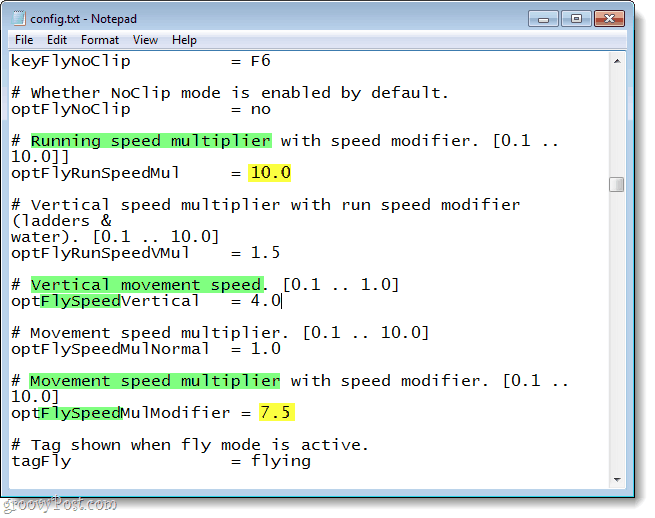Click the optFlyRunSpeedMul setting name
This screenshot has height=518, width=655.
pyautogui.click(x=95, y=173)
